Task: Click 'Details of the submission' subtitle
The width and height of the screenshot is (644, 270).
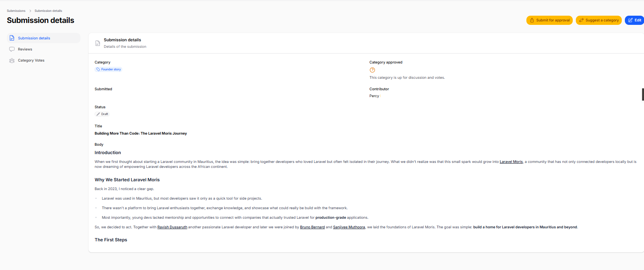Action: (x=125, y=47)
